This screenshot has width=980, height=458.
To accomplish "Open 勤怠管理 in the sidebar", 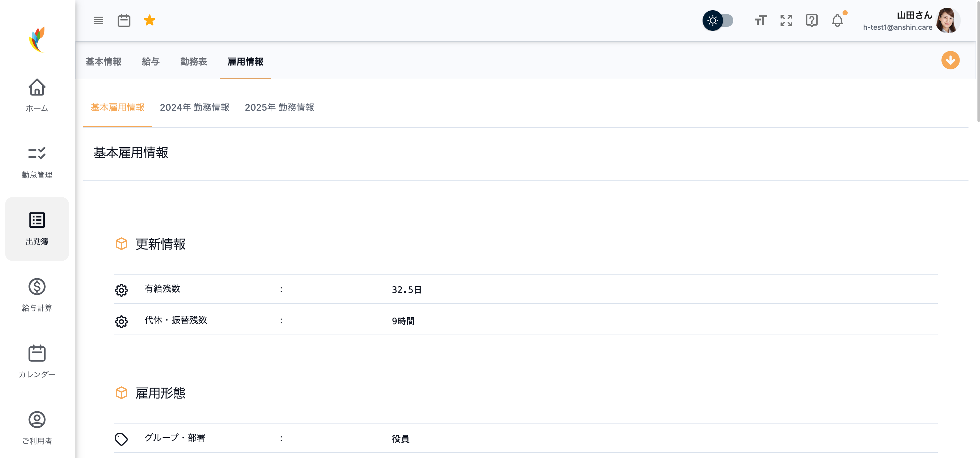I will pos(37,162).
